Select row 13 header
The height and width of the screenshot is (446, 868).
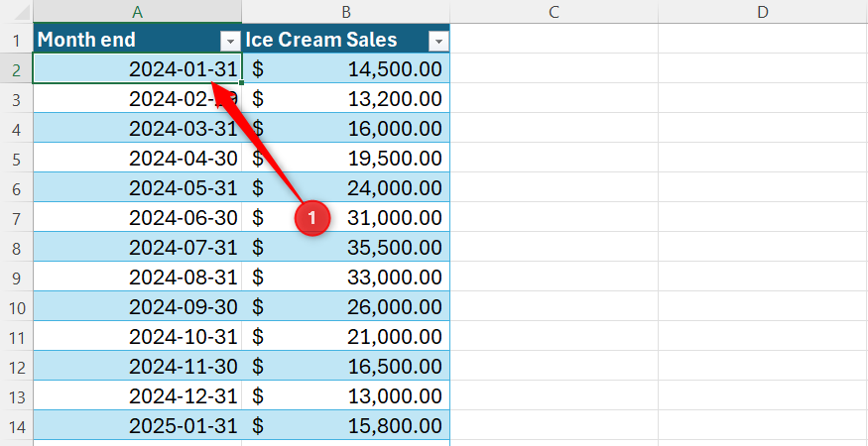click(x=17, y=396)
